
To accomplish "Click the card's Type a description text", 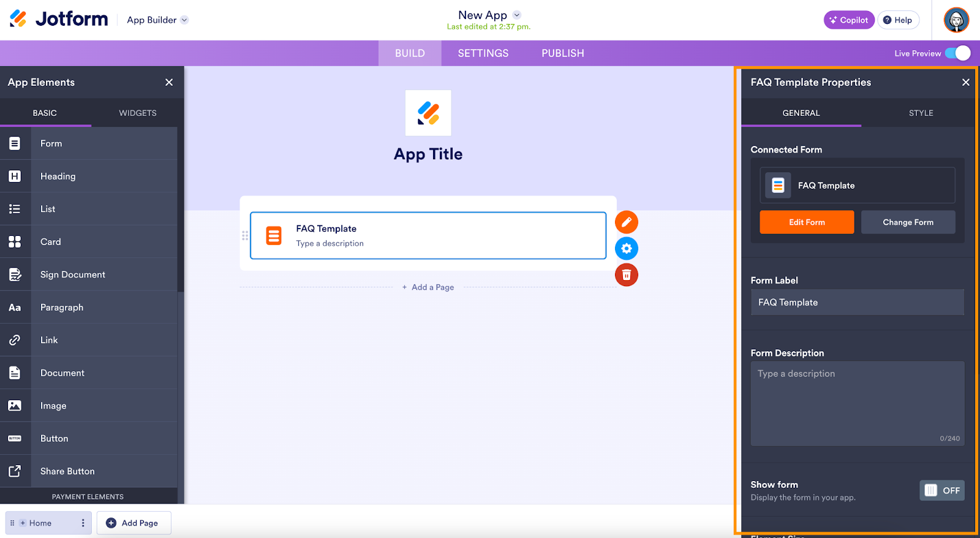I will tap(330, 243).
